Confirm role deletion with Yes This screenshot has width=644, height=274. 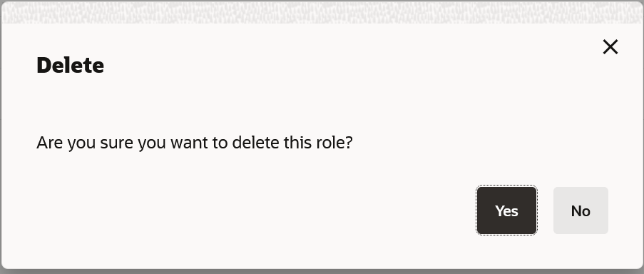click(x=506, y=210)
